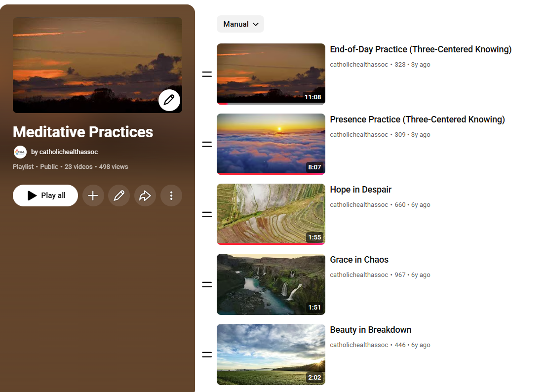Click the 11:08 sunset video thumbnail

pos(271,74)
